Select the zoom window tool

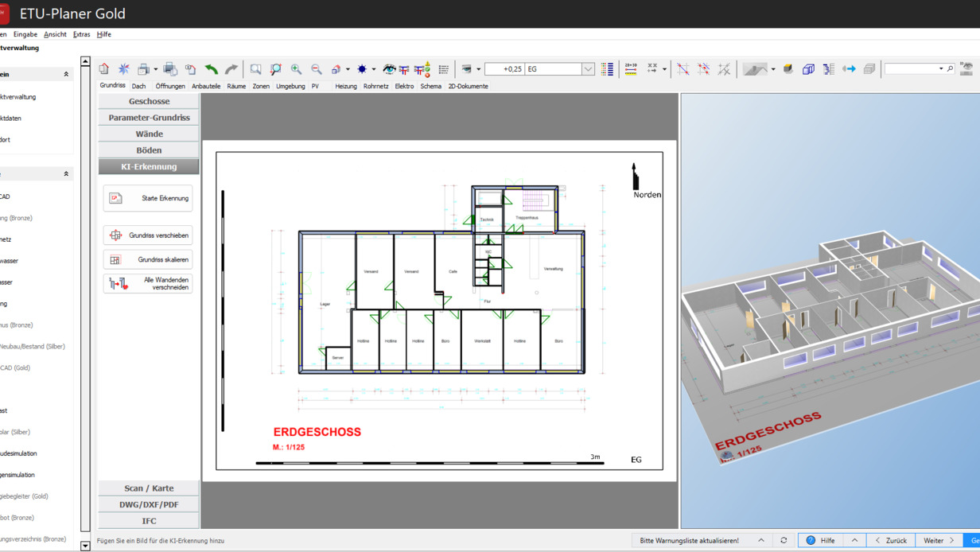click(x=255, y=69)
